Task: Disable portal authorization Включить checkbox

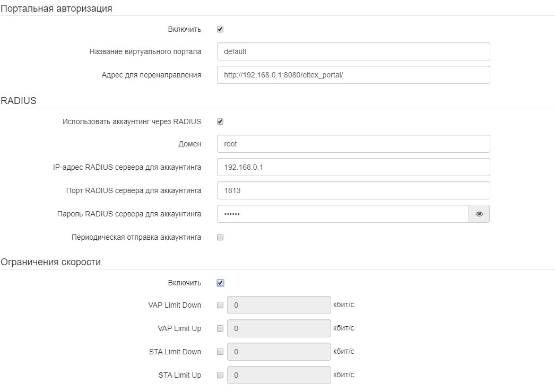Action: 220,29
